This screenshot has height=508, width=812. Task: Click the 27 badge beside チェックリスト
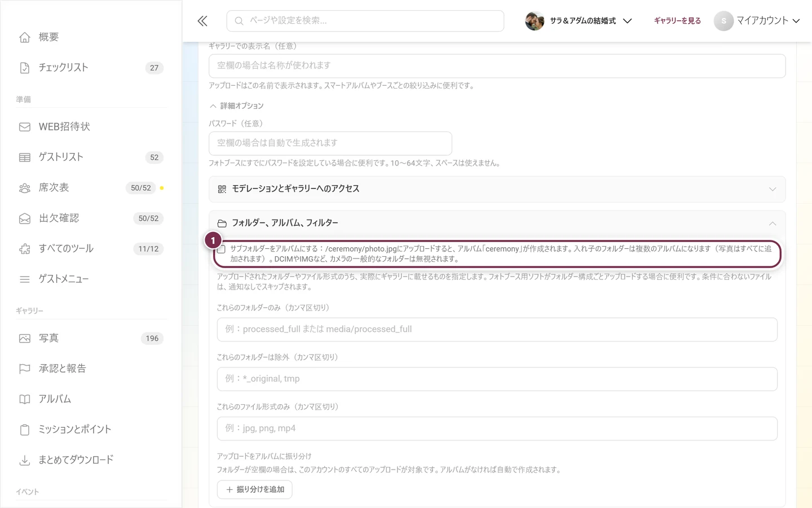coord(154,68)
